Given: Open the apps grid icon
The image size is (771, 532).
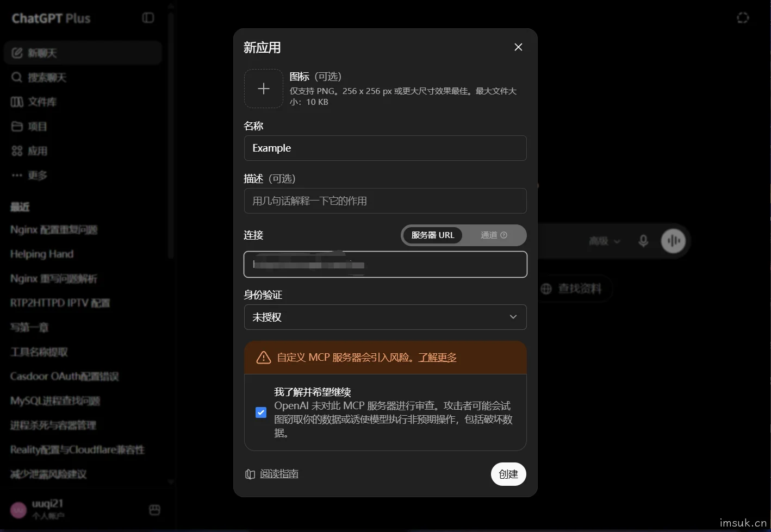Looking at the screenshot, I should (x=17, y=151).
